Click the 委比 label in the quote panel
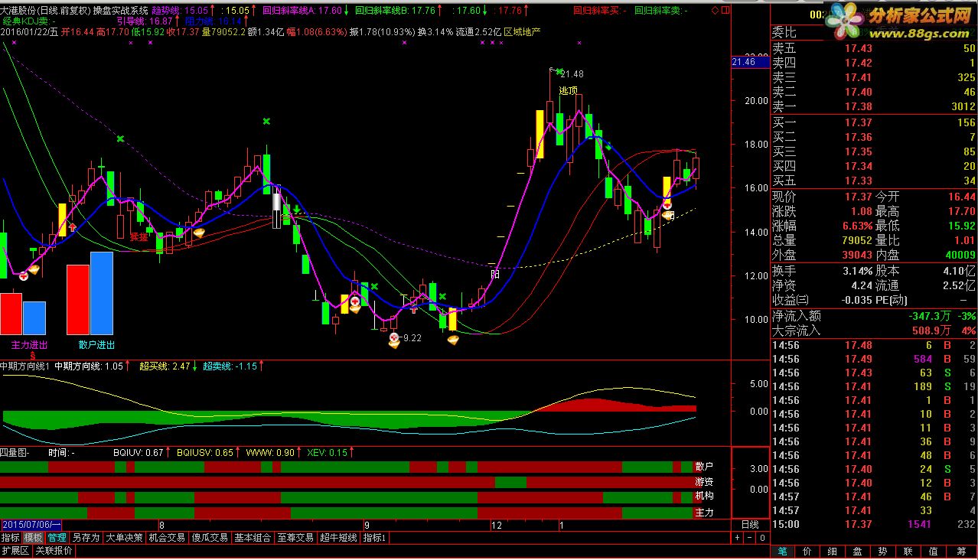 pos(784,33)
